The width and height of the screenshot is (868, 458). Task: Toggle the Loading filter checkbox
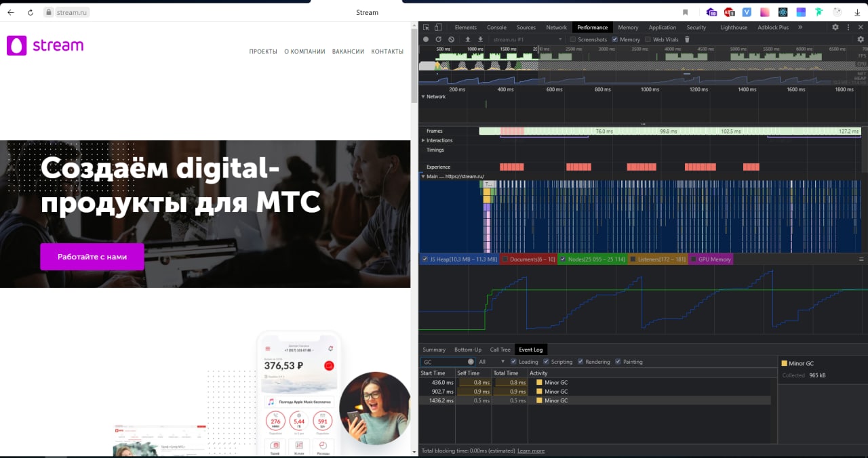click(513, 362)
